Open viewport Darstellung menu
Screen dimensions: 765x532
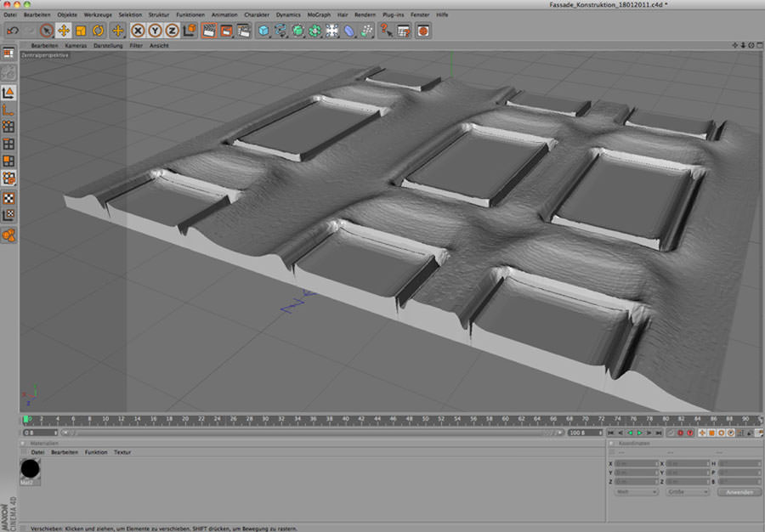(108, 45)
